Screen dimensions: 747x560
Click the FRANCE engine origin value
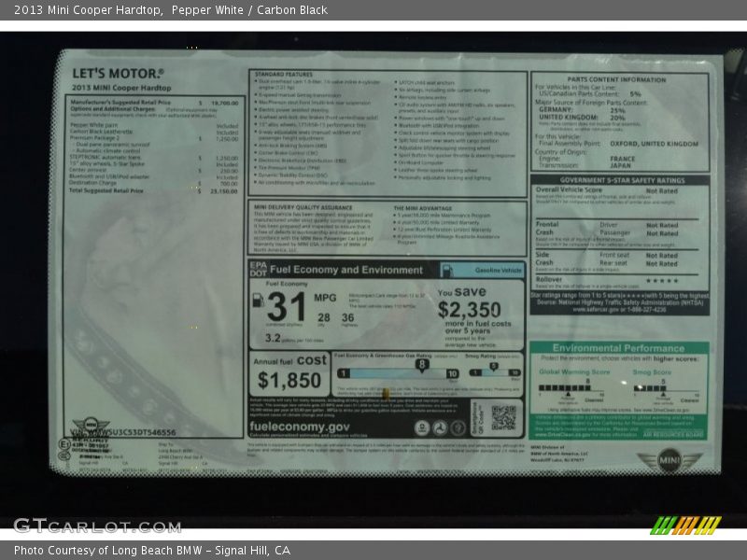pyautogui.click(x=623, y=159)
